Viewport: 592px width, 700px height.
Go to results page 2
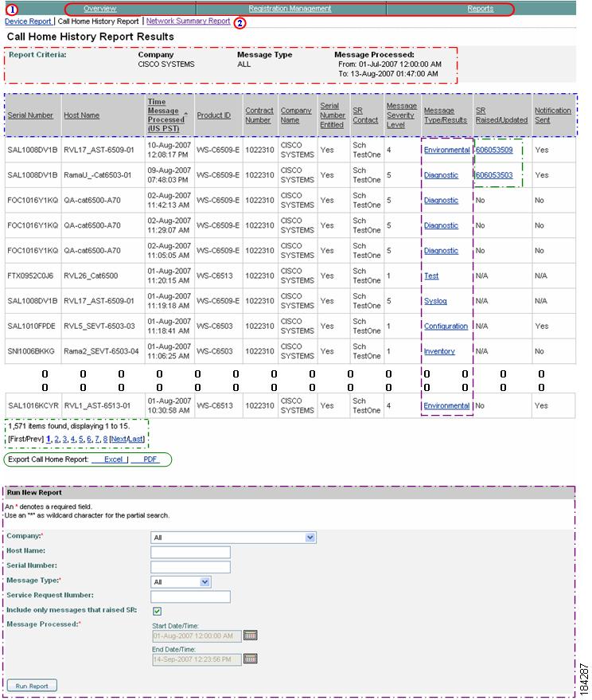tap(56, 440)
